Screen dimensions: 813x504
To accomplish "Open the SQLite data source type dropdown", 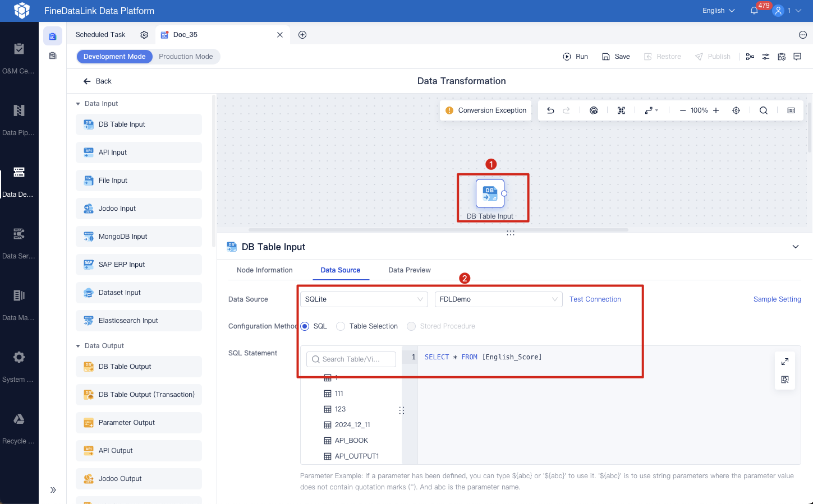I will (x=364, y=299).
